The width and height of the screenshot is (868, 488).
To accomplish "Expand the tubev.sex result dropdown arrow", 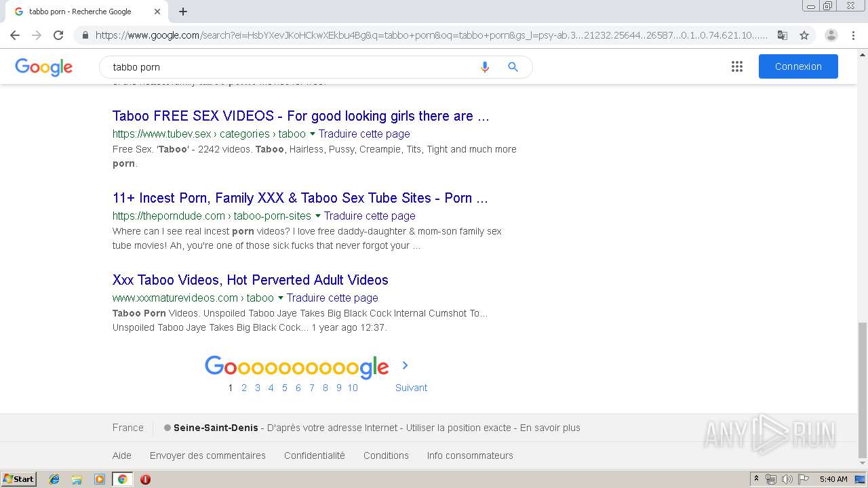I will (313, 134).
